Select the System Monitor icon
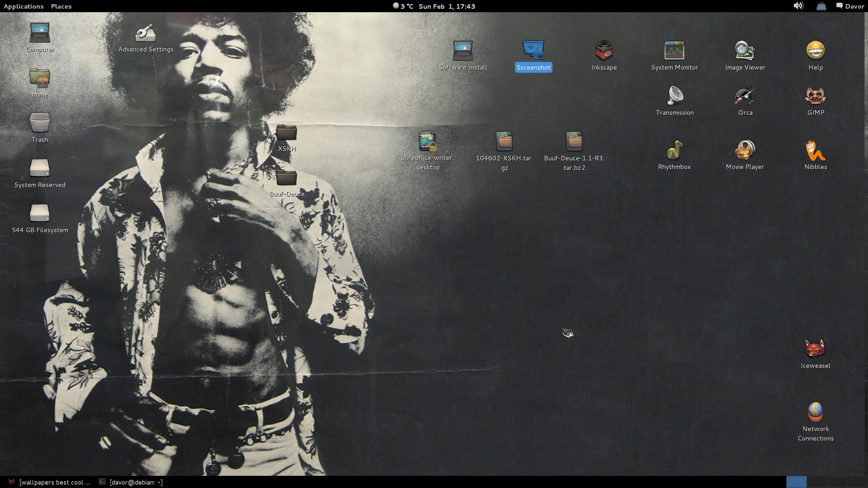Viewport: 868px width, 488px height. pos(675,51)
